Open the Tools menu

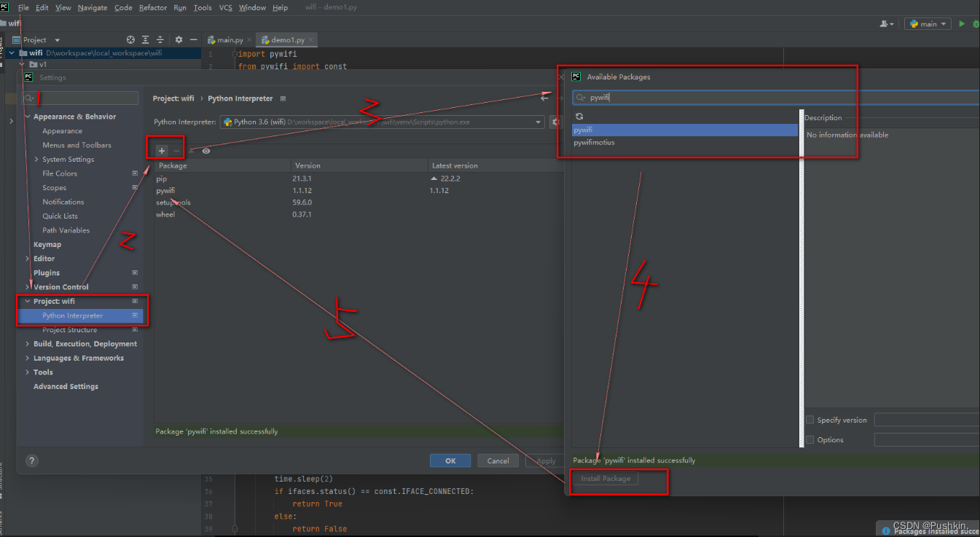203,7
